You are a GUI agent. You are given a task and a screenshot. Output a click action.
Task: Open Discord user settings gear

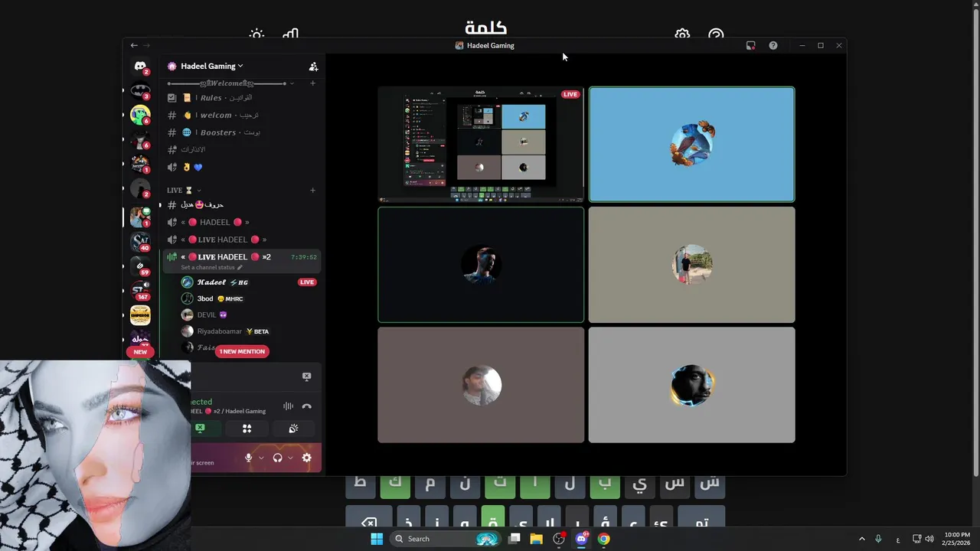point(306,458)
